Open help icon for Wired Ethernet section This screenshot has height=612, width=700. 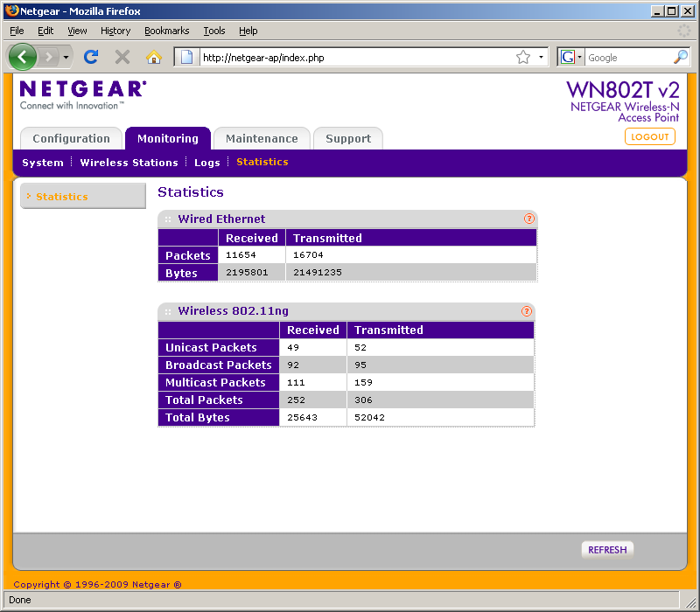(528, 219)
